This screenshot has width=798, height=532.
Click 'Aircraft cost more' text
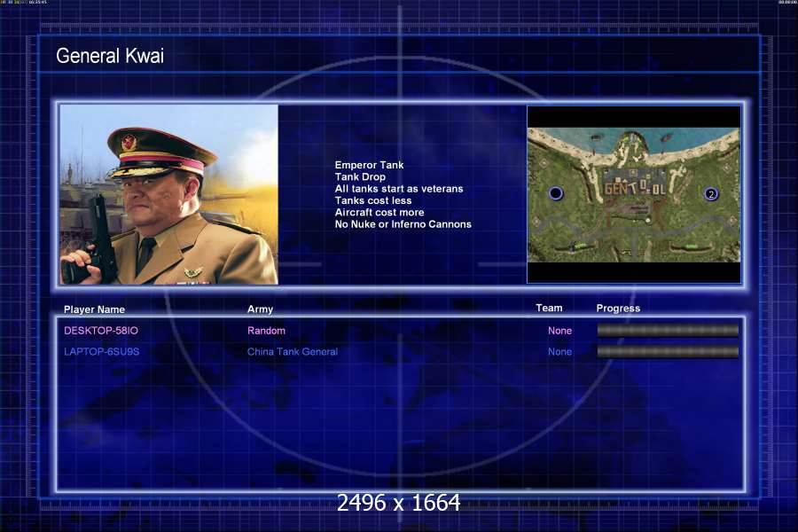coord(379,212)
